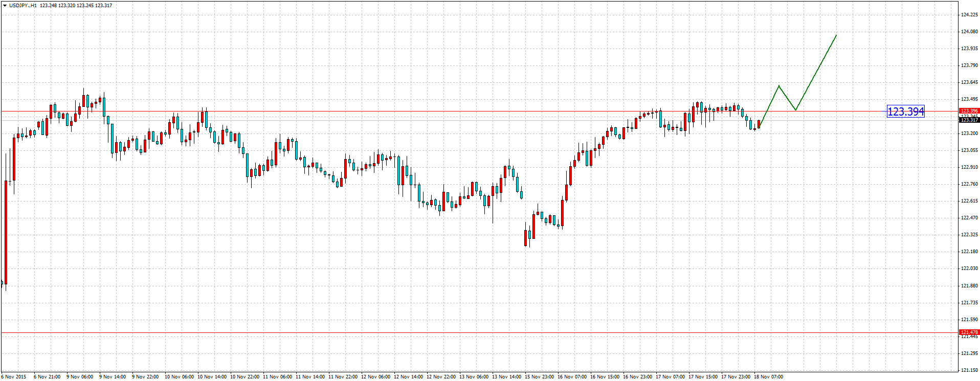Click the 13 Nov 14:00 time label

[506, 377]
